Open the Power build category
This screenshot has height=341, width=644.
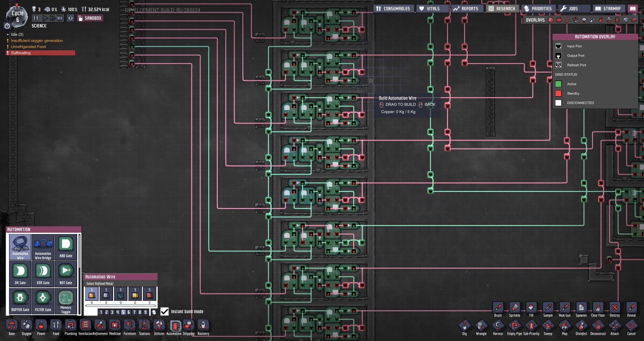coord(41,327)
